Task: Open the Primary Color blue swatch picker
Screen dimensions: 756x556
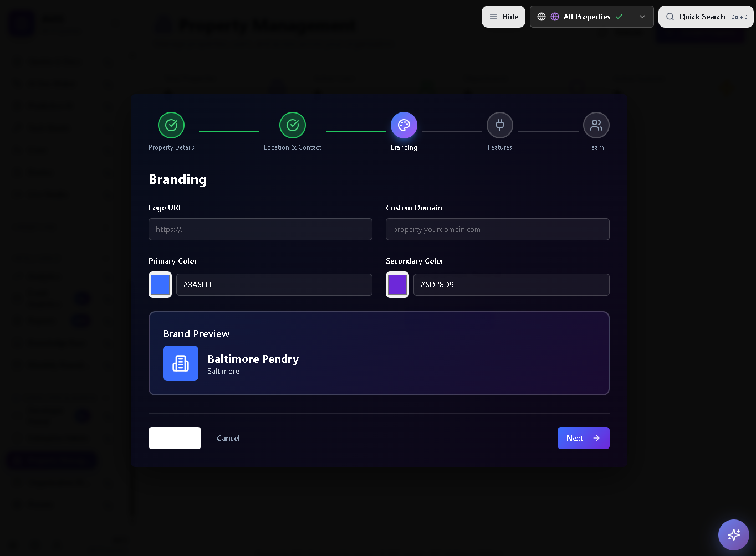Action: 160,285
